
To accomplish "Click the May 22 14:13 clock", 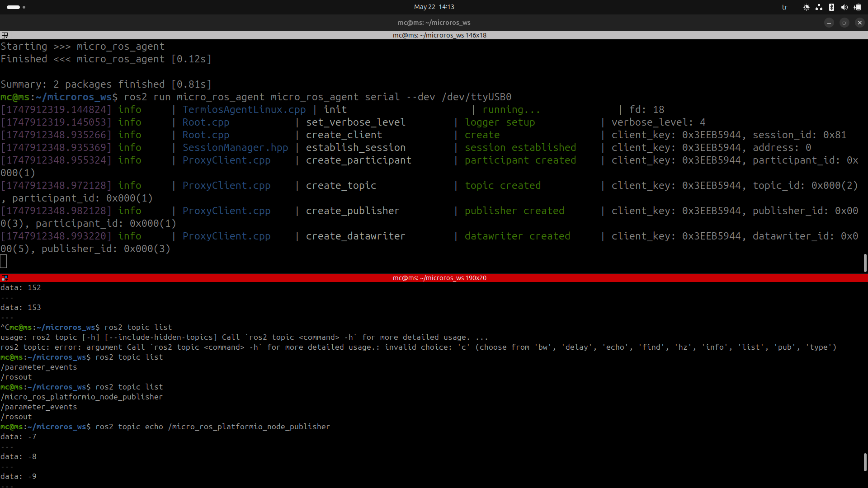I will 434,7.
